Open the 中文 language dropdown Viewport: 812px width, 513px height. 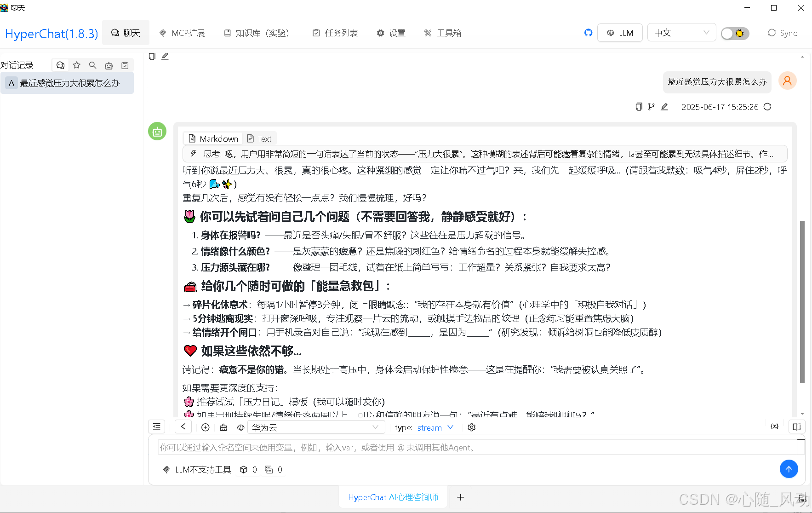click(681, 33)
